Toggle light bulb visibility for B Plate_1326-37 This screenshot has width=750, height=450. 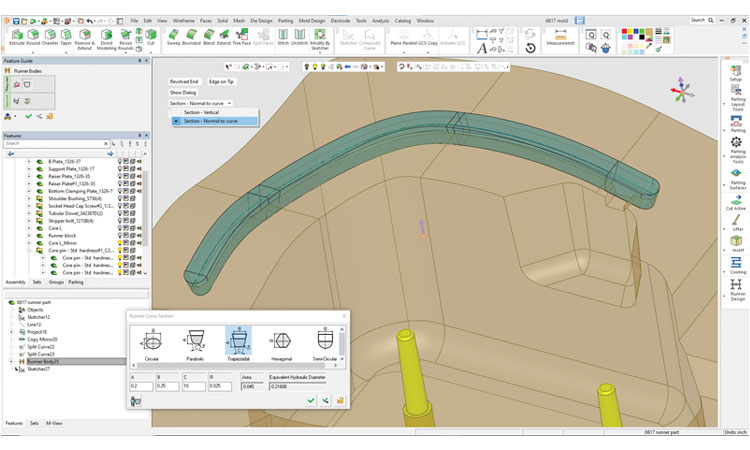(120, 162)
